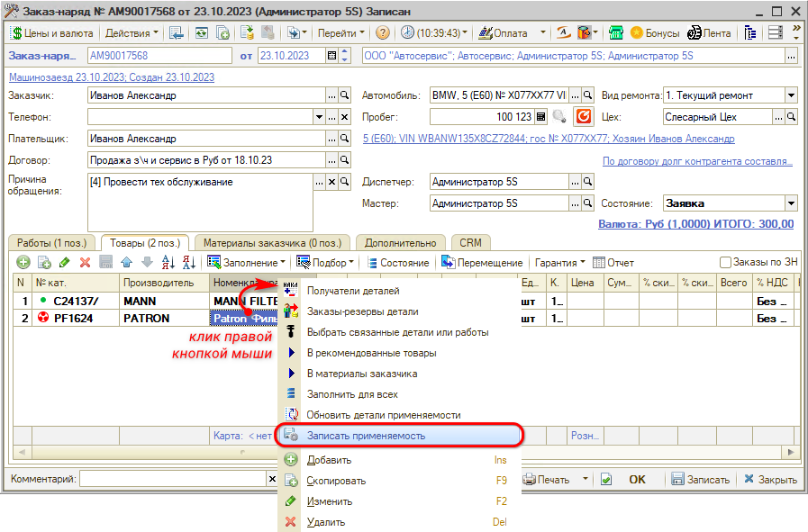Choose Выбрать связанные детали или работы

coord(399,332)
